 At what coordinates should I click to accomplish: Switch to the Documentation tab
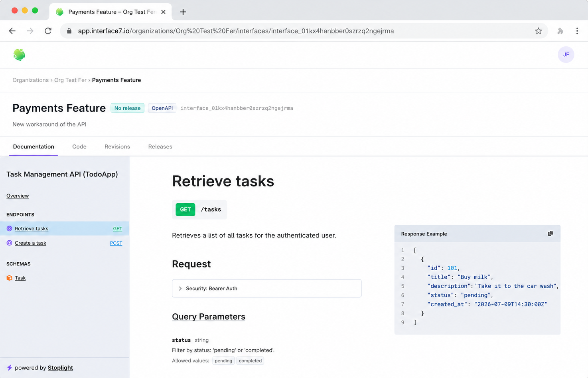coord(34,146)
